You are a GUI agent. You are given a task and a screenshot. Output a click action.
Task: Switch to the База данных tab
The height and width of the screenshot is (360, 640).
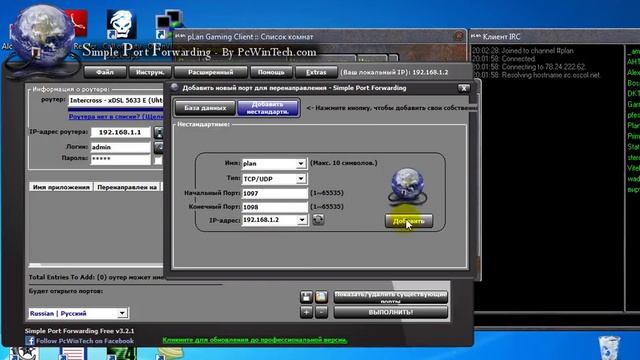point(205,108)
